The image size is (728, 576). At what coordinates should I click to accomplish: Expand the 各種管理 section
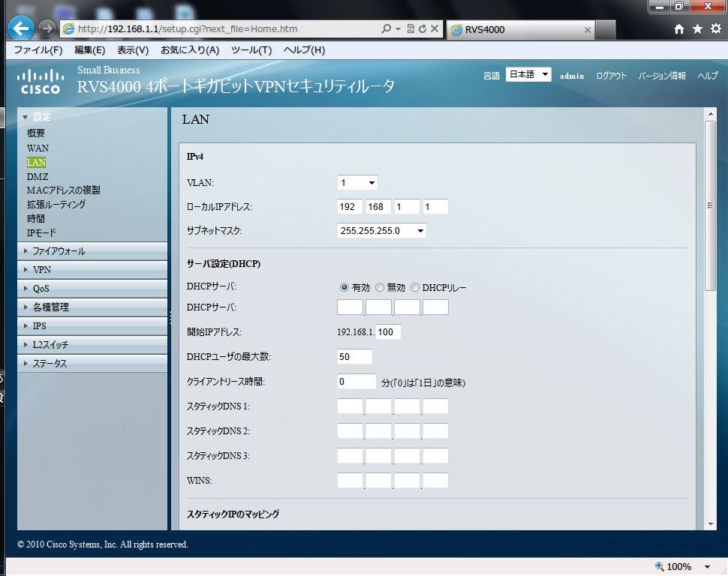coord(92,307)
